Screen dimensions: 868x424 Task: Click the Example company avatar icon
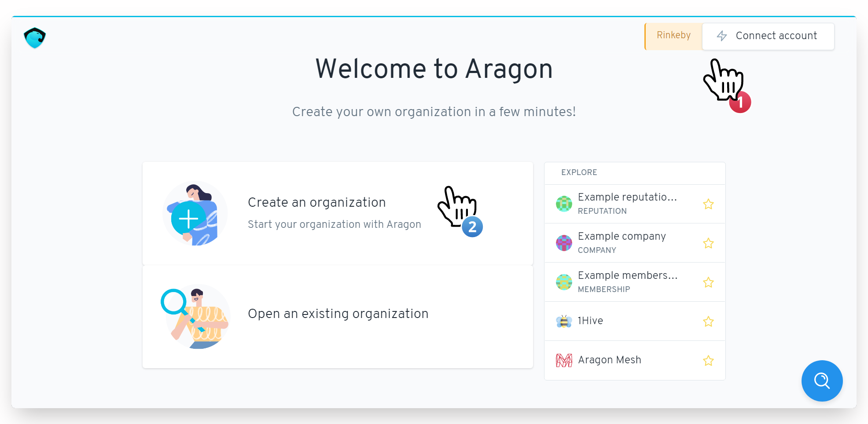[564, 243]
